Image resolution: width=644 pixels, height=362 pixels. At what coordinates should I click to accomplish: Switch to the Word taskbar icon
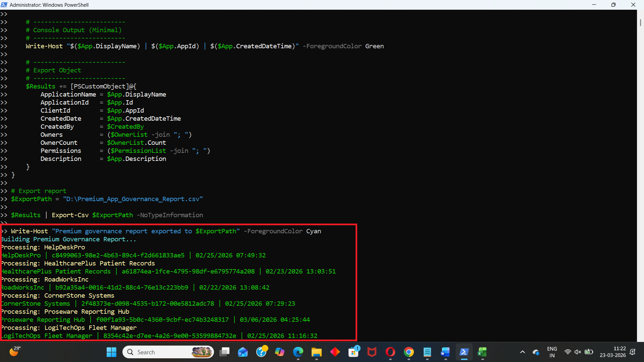(x=445, y=352)
